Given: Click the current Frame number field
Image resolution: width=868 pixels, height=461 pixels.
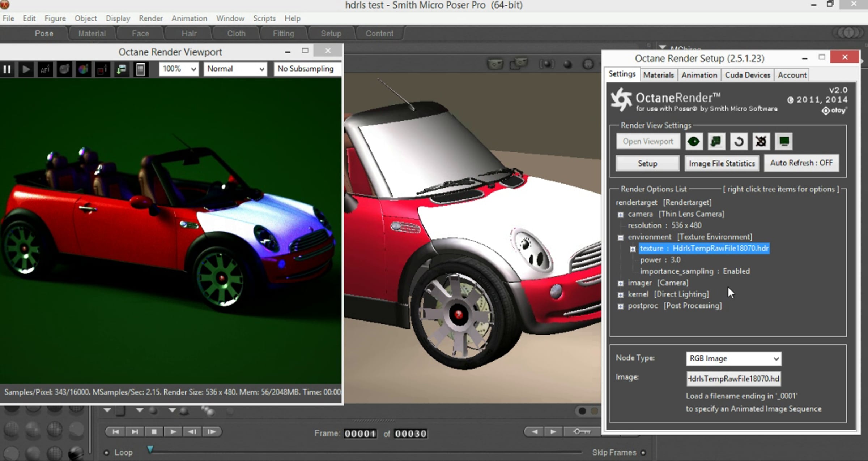Looking at the screenshot, I should [360, 434].
